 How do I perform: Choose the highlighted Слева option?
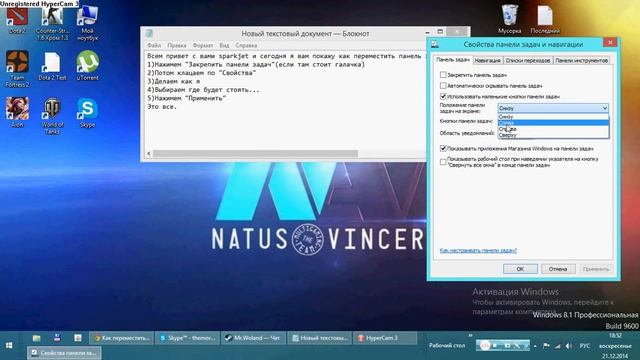[553, 123]
